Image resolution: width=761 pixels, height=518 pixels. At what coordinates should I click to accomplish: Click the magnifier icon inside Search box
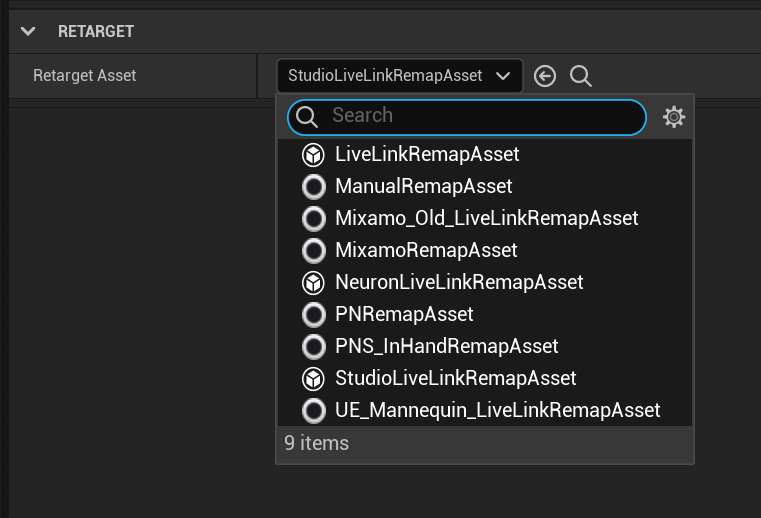coord(307,117)
